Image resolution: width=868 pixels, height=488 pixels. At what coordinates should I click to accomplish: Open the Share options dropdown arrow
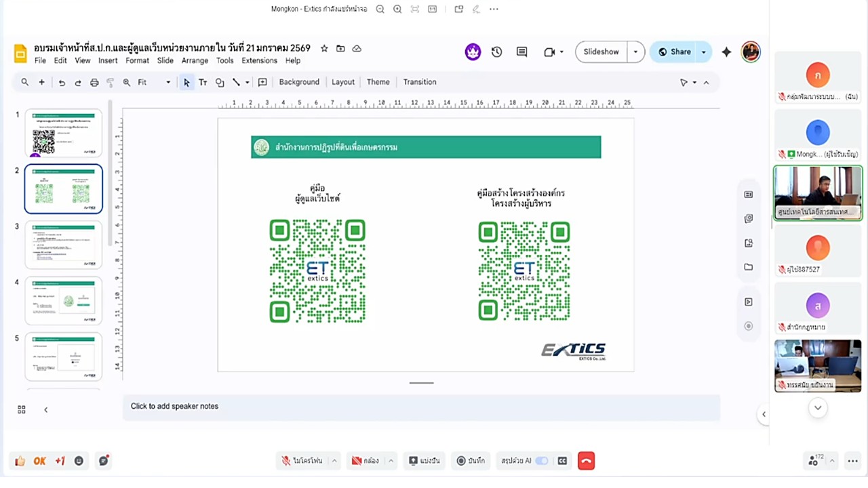[703, 52]
